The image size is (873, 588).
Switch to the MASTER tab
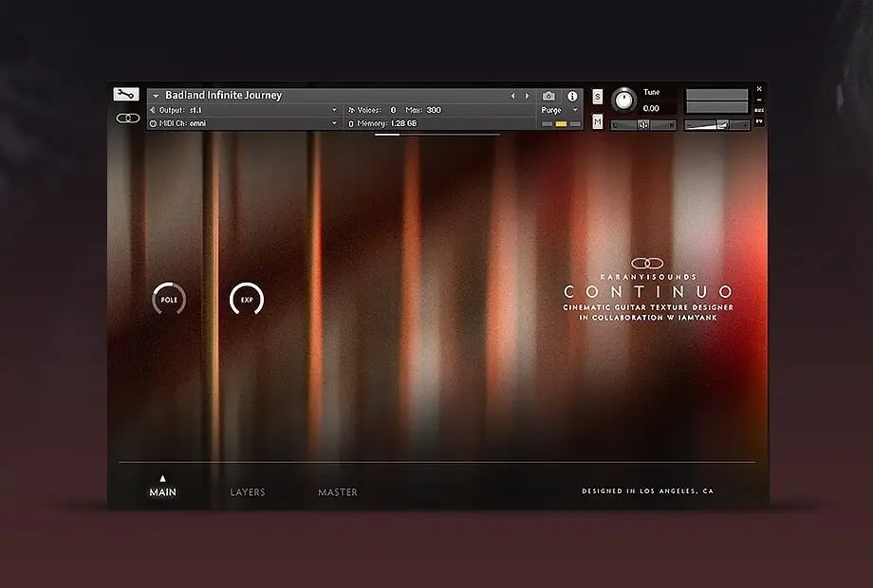pyautogui.click(x=338, y=492)
